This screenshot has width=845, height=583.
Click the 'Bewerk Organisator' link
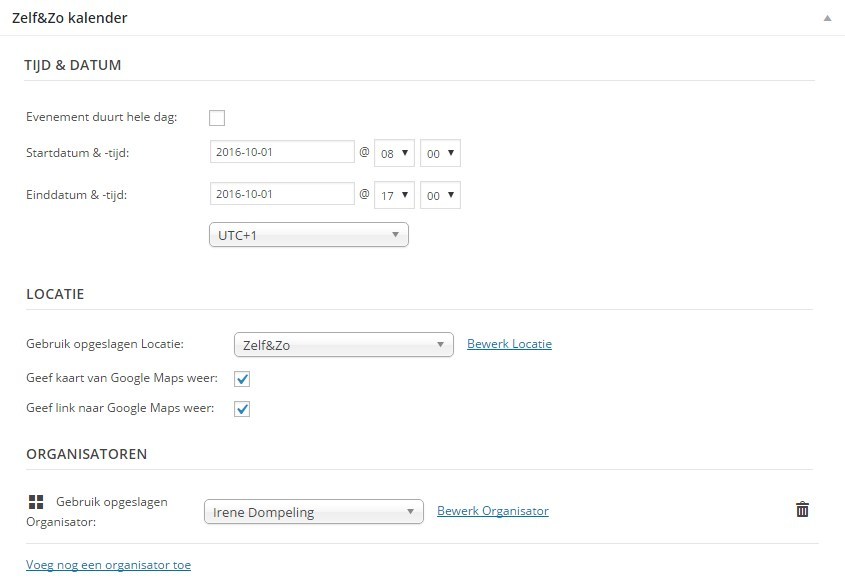pyautogui.click(x=493, y=511)
